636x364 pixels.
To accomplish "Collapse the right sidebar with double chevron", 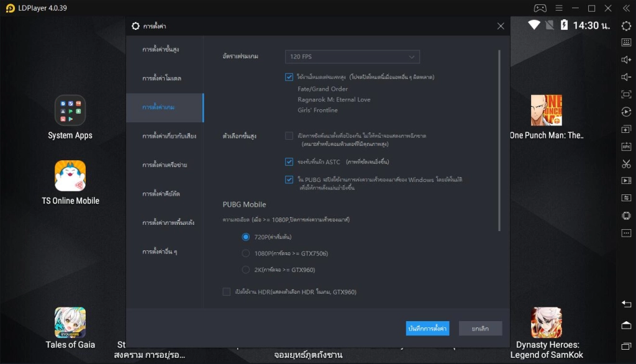I will [626, 8].
